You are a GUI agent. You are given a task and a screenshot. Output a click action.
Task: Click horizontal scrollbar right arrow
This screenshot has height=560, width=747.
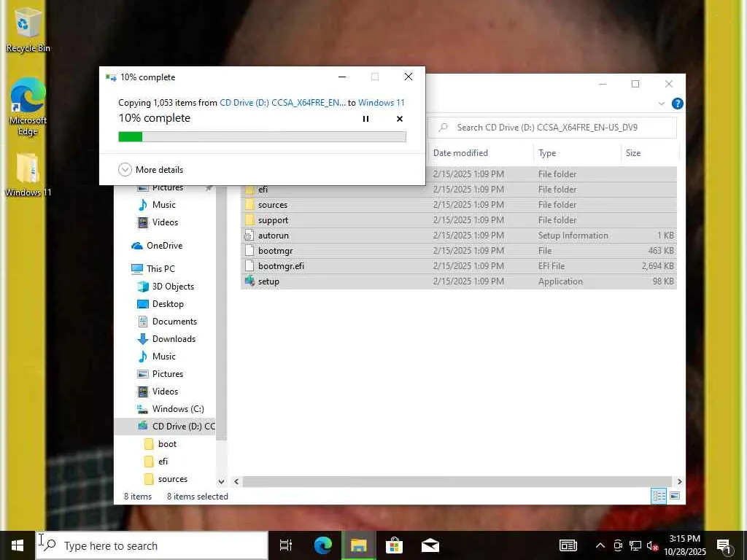[x=679, y=481]
